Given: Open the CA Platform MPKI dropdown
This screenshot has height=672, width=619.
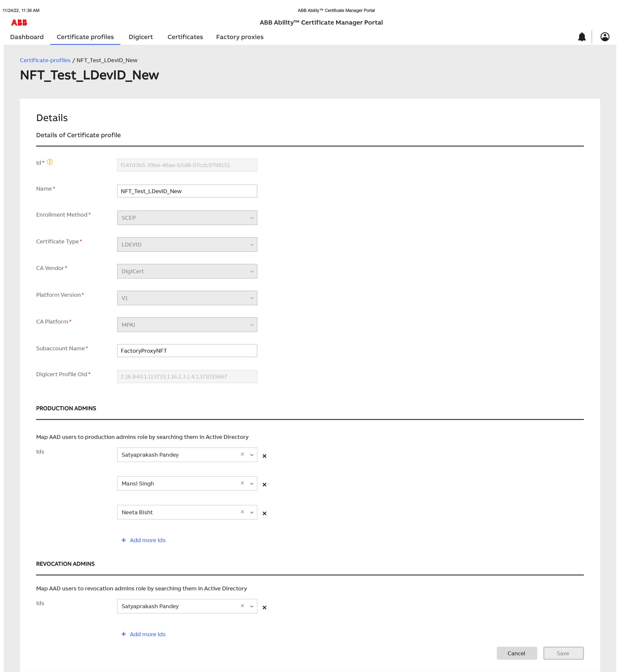Looking at the screenshot, I should coord(187,325).
